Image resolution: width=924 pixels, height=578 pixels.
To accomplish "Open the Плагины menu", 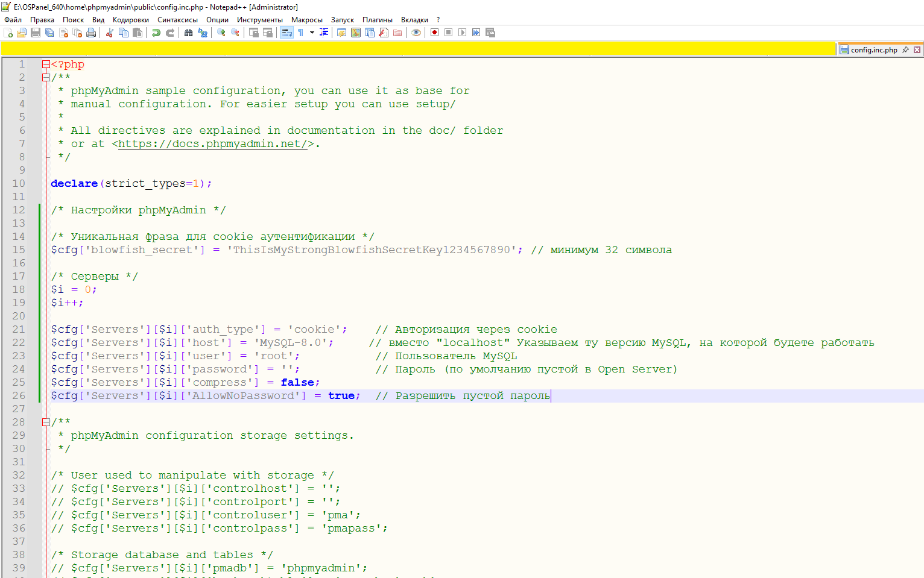I will tap(378, 19).
